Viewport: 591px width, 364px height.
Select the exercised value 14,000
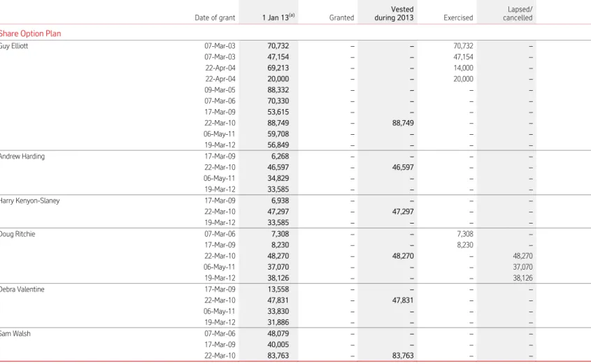coord(463,68)
